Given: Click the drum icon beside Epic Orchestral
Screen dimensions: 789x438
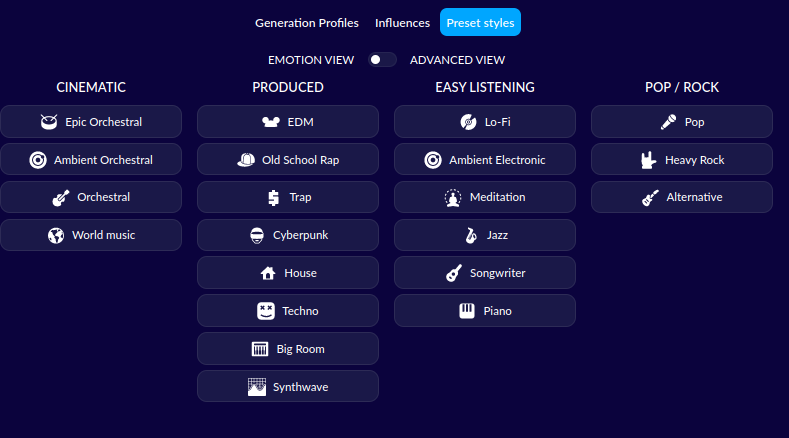Looking at the screenshot, I should [49, 122].
